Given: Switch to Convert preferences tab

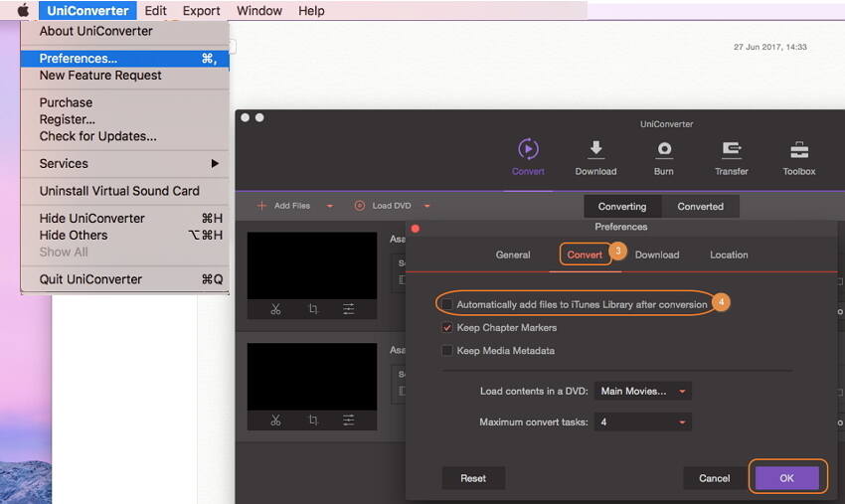Looking at the screenshot, I should point(585,254).
